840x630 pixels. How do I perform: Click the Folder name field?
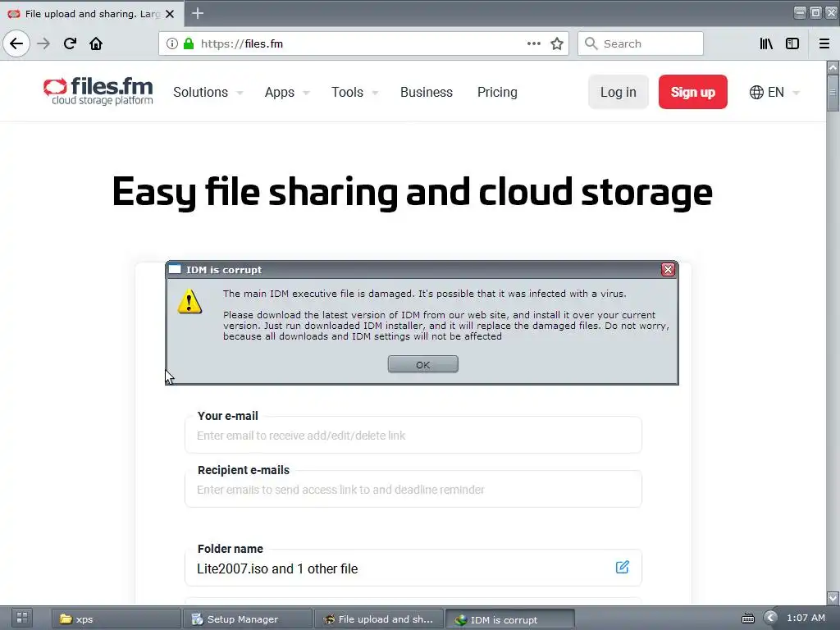click(413, 568)
